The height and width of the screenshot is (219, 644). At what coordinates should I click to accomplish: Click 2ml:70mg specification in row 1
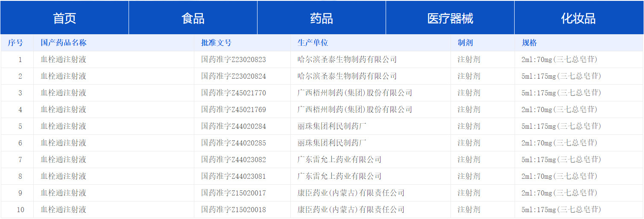tap(559, 59)
